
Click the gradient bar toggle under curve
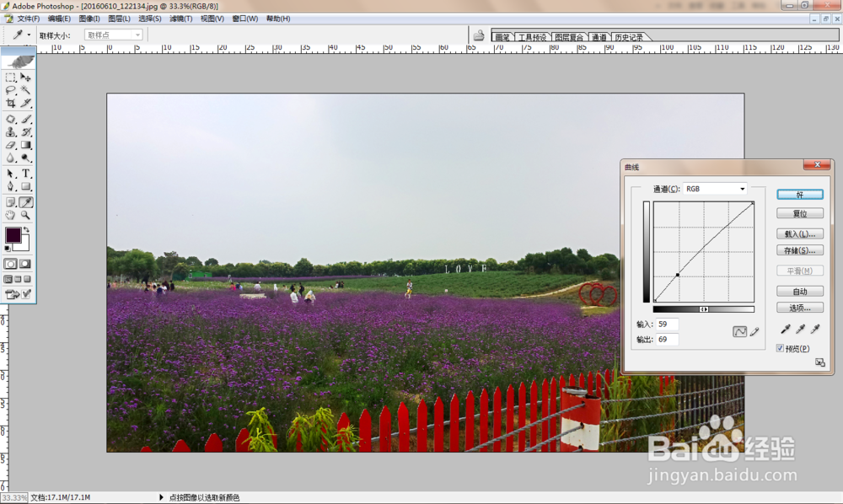(x=704, y=309)
